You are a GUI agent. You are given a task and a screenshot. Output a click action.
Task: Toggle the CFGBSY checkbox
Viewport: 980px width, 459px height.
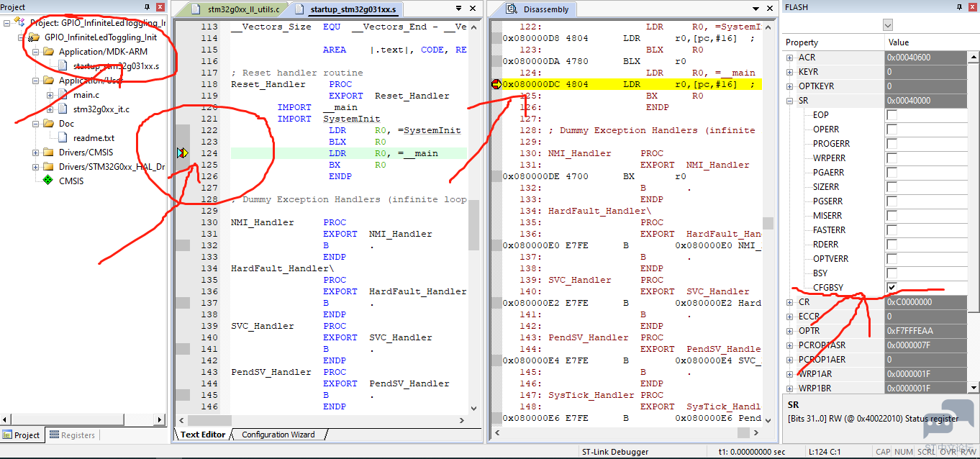click(x=892, y=288)
